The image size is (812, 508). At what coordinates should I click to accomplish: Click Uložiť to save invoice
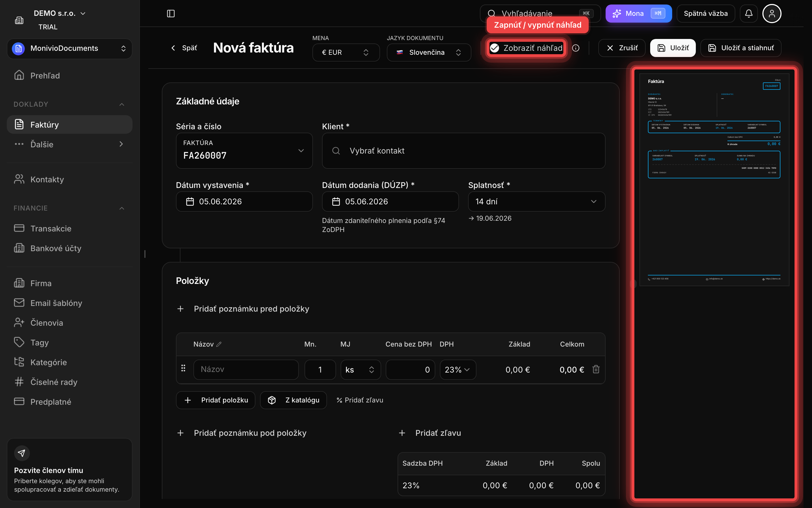pos(673,48)
